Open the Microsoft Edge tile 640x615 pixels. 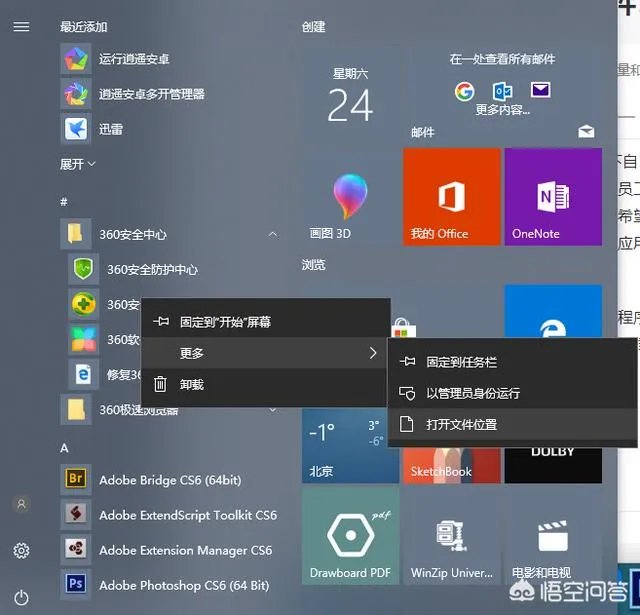(553, 311)
